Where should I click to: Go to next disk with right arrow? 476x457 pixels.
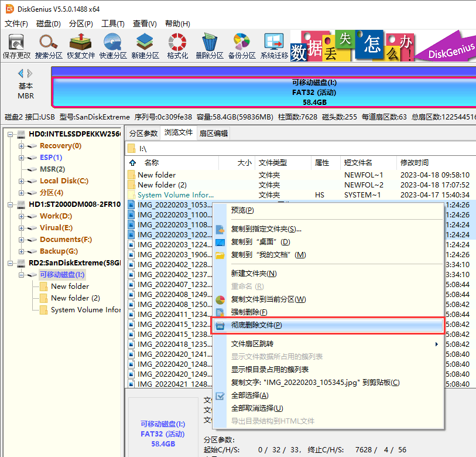(30, 73)
